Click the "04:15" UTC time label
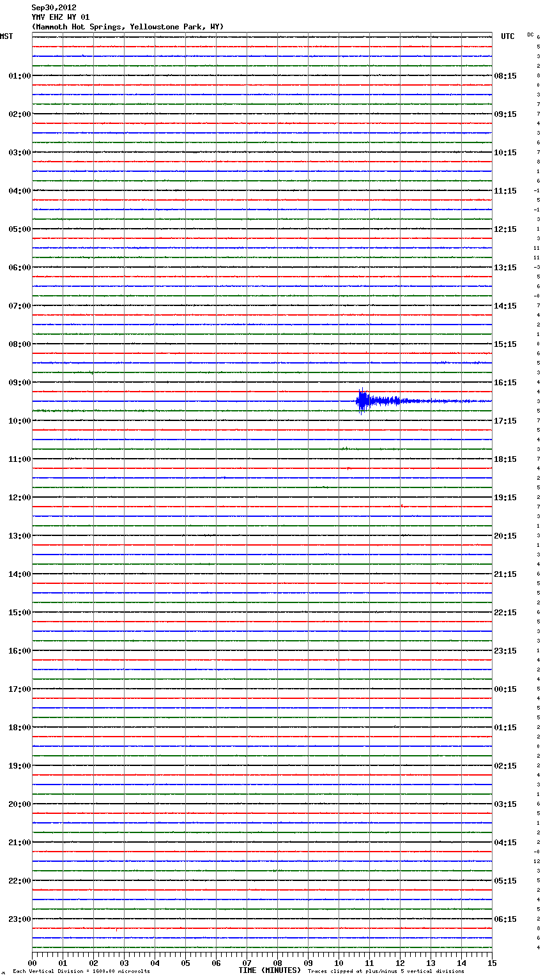The image size is (543, 980). click(x=505, y=843)
